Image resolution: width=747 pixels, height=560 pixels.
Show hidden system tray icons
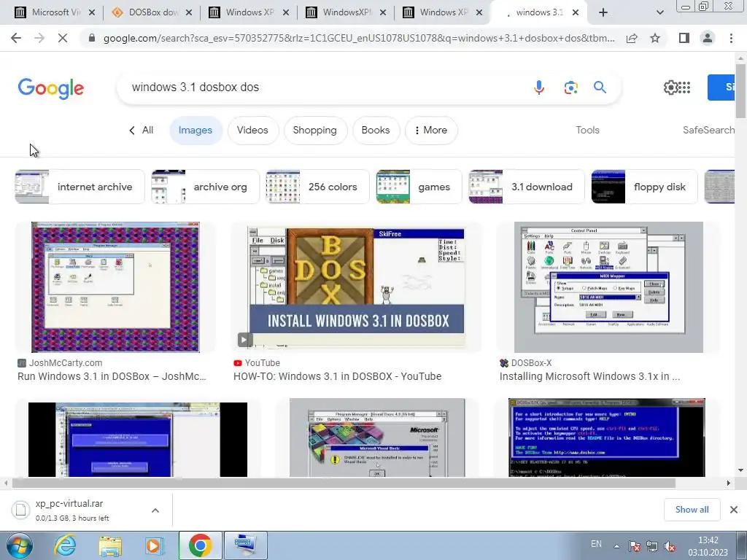click(x=616, y=546)
